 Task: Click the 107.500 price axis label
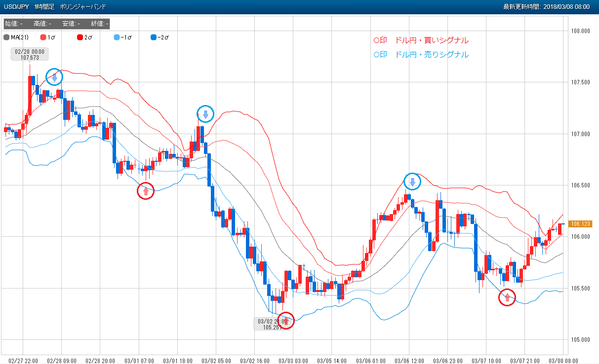tap(580, 82)
